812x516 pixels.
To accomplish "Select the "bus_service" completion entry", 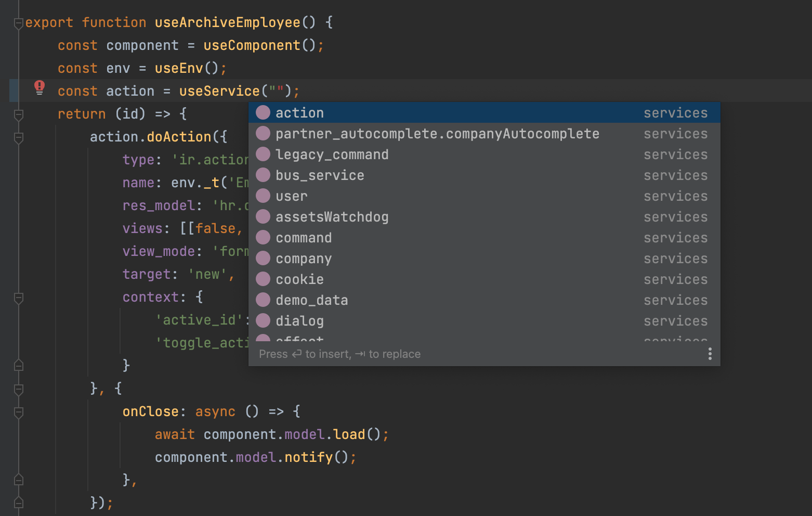I will [319, 175].
